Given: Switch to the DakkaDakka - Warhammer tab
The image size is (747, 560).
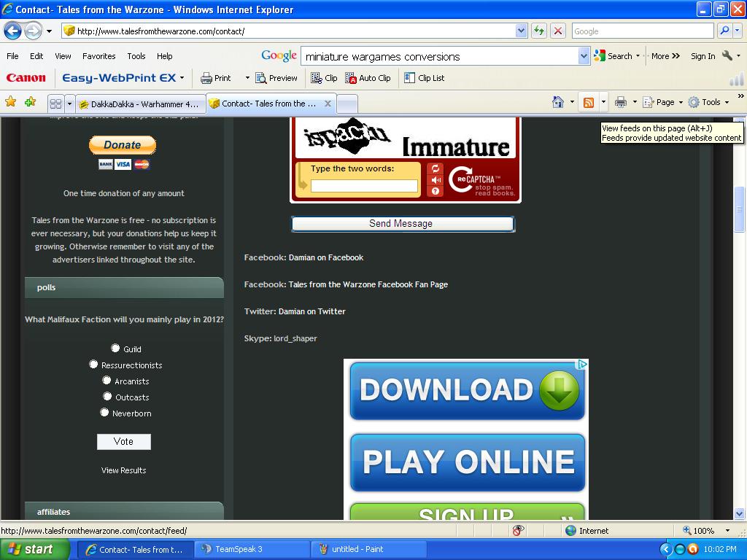Looking at the screenshot, I should (140, 104).
